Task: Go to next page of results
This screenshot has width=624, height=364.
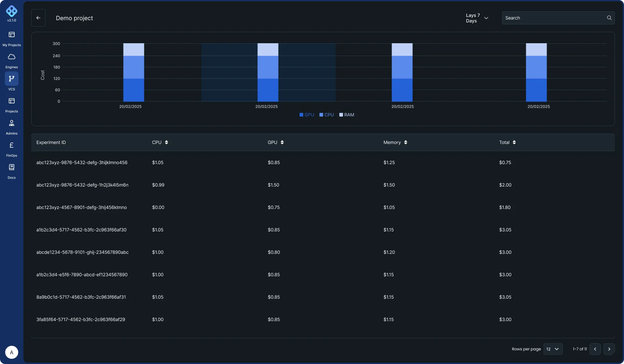Action: point(609,349)
